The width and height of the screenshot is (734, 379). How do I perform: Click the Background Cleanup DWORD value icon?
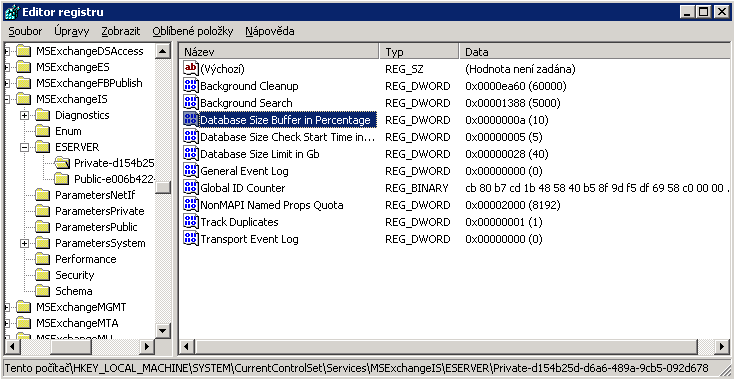(191, 86)
